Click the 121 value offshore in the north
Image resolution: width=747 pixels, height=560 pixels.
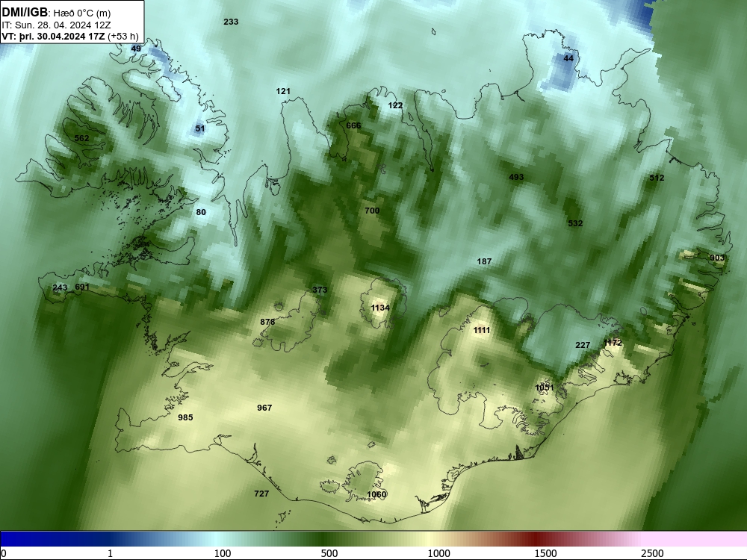tap(283, 91)
